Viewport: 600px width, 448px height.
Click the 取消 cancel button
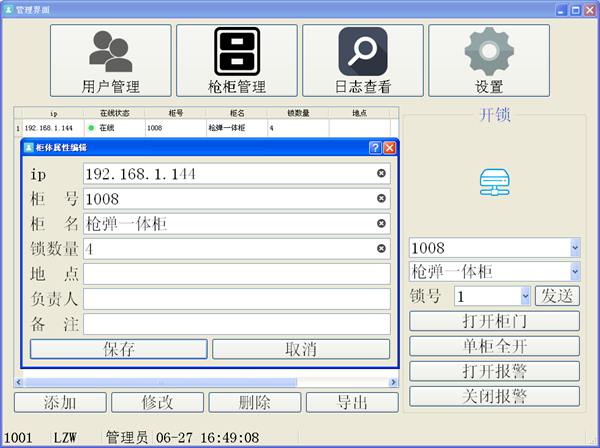(x=301, y=349)
